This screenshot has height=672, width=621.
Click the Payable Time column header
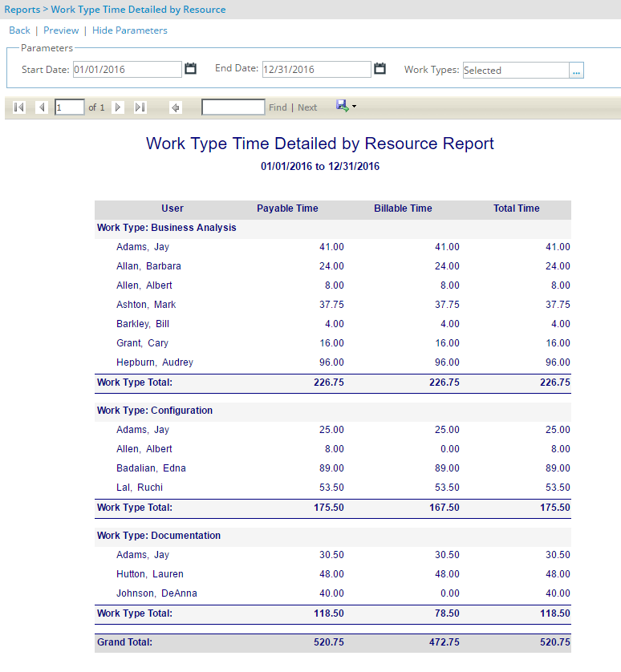point(287,208)
